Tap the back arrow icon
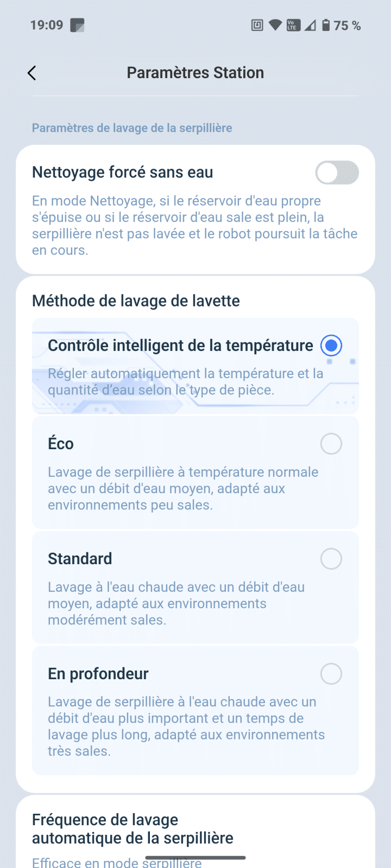 [x=31, y=73]
